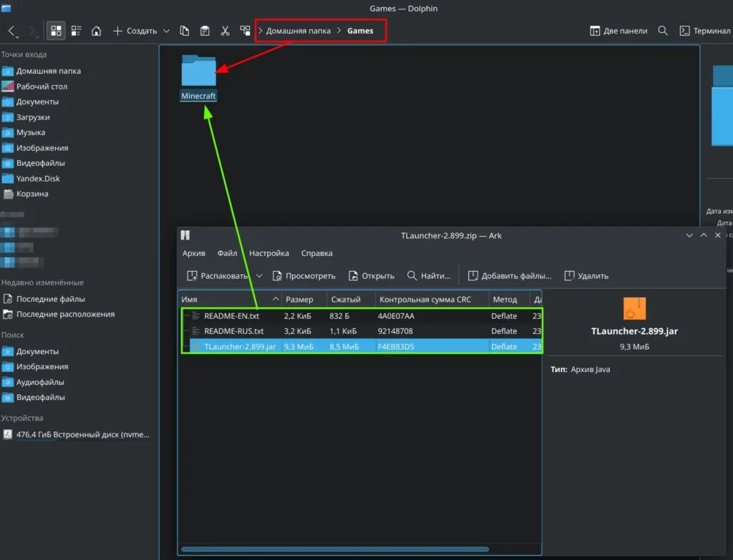
Task: Click Ark application icon in its titlebar
Action: click(185, 235)
